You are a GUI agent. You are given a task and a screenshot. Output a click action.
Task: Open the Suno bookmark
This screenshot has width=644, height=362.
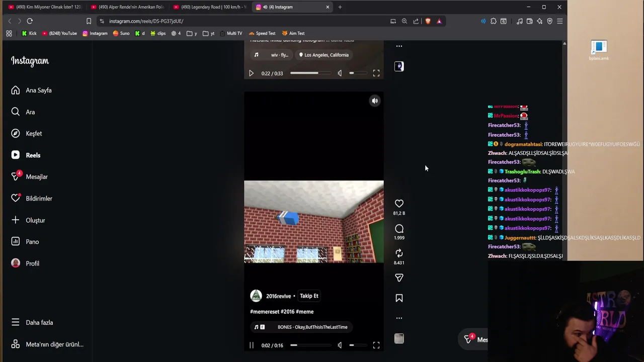click(121, 34)
